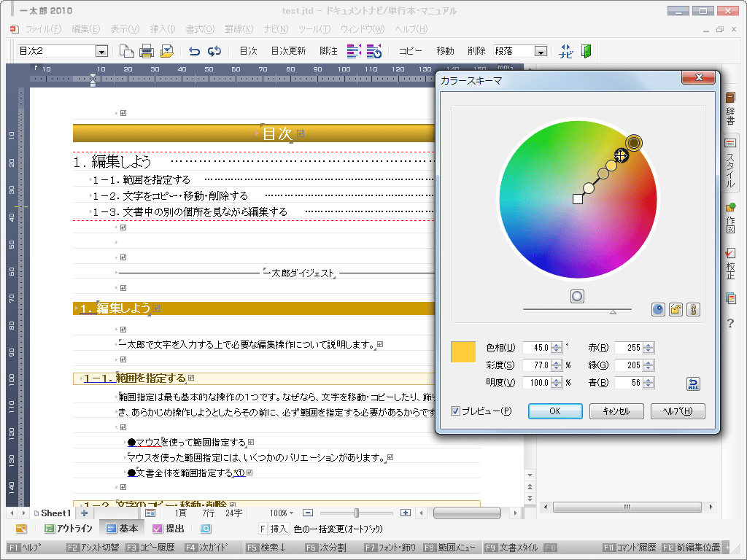747x560 pixels.
Task: Increase the 色相(U) hue spinner
Action: pos(556,345)
